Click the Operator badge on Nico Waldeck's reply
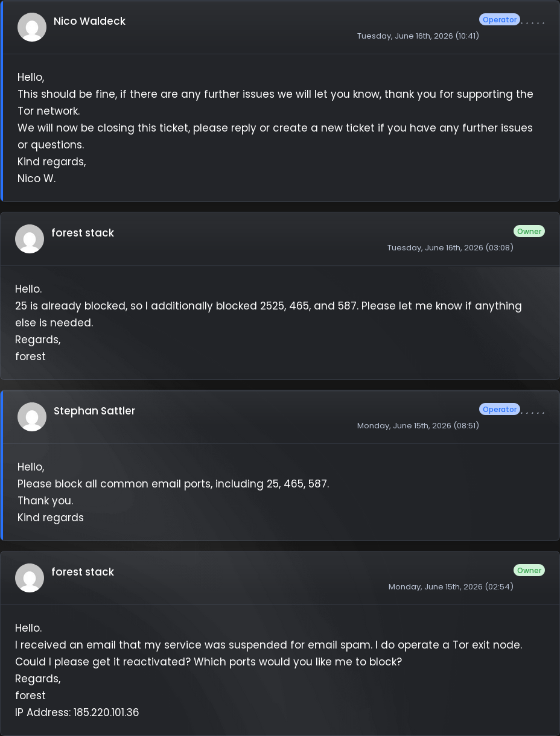 [x=500, y=19]
